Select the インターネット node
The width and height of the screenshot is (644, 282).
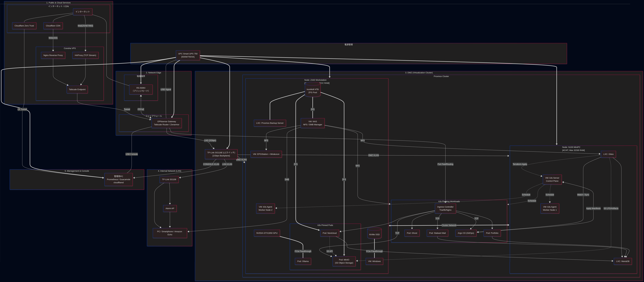pos(82,12)
